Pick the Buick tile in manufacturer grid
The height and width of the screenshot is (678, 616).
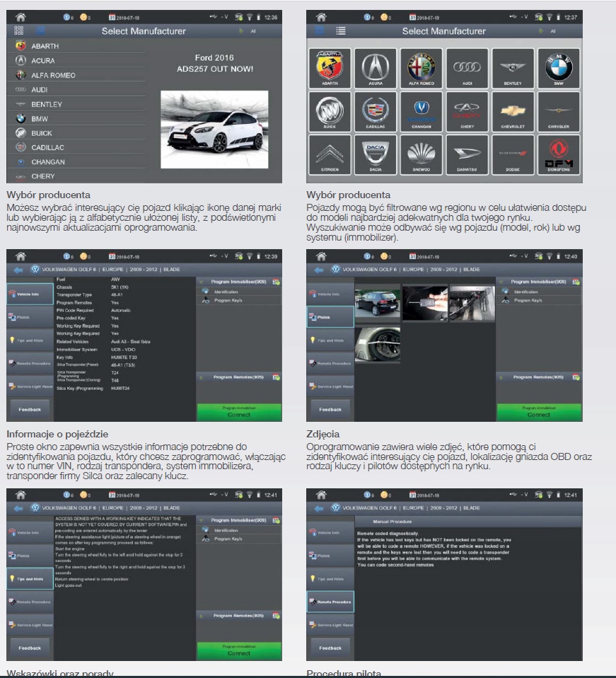[x=330, y=112]
